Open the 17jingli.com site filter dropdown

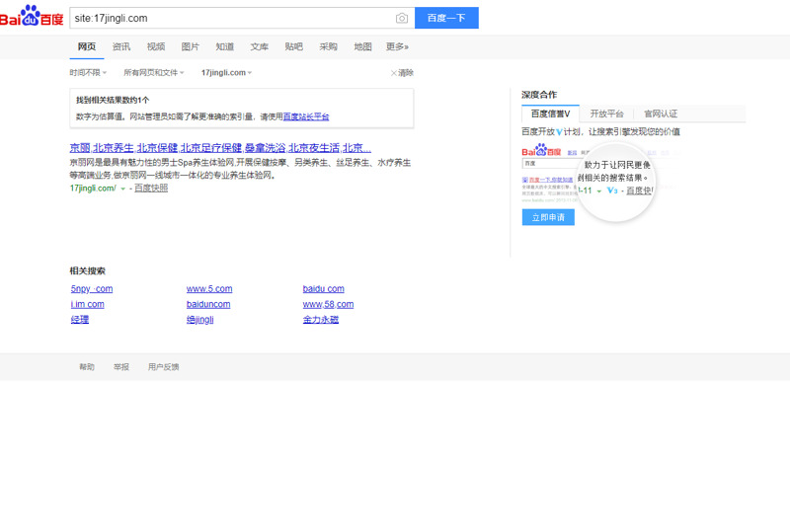(226, 73)
